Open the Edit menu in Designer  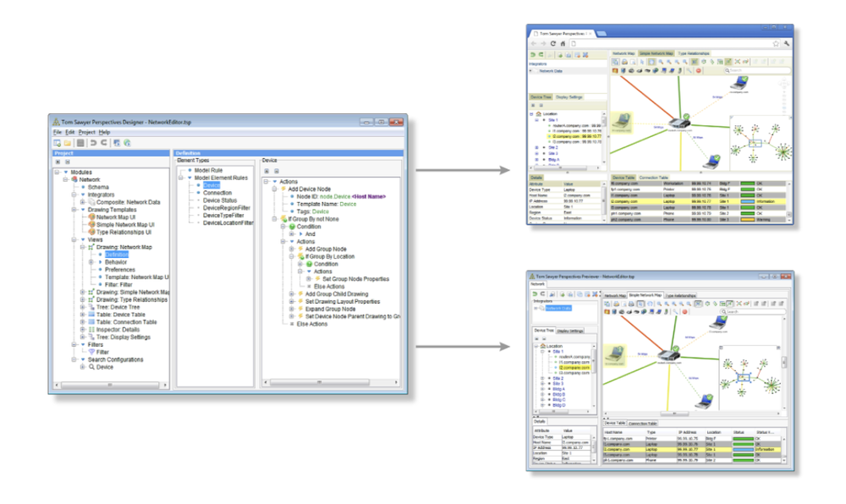point(70,132)
